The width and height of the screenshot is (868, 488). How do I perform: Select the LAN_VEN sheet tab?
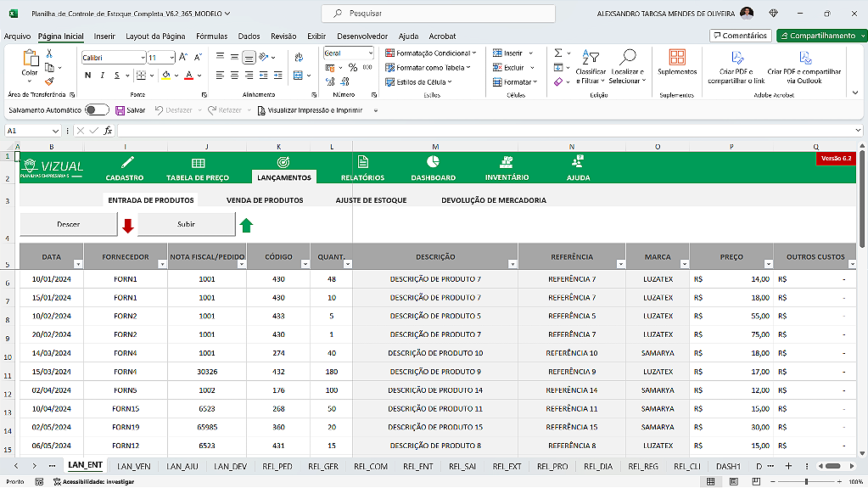tap(134, 466)
